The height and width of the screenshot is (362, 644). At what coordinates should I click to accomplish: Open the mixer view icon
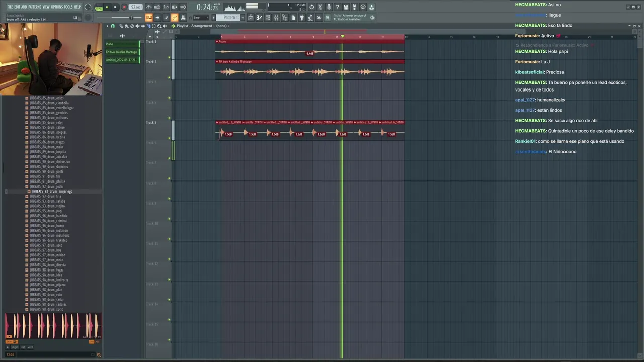276,17
